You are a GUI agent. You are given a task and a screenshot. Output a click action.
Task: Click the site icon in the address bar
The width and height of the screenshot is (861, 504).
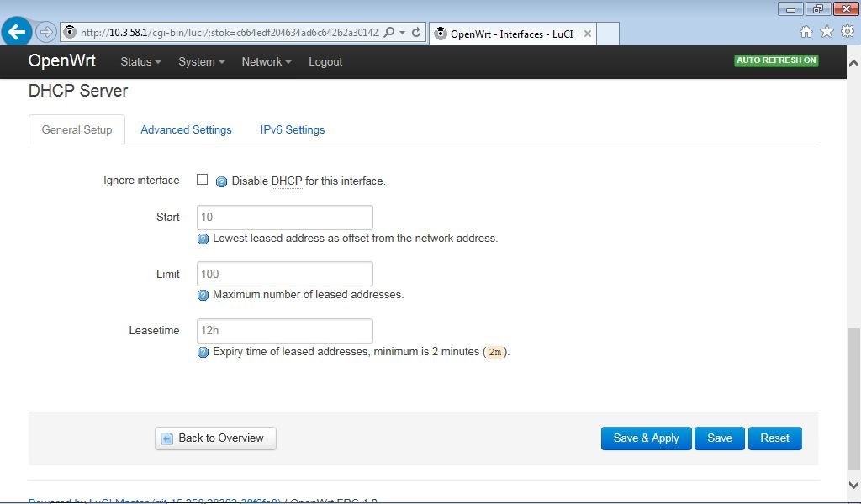(x=70, y=32)
